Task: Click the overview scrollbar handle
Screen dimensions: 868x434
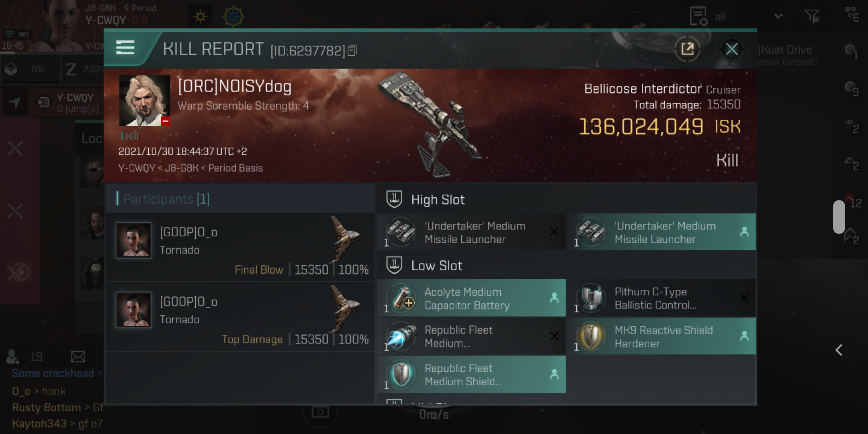Action: [839, 217]
